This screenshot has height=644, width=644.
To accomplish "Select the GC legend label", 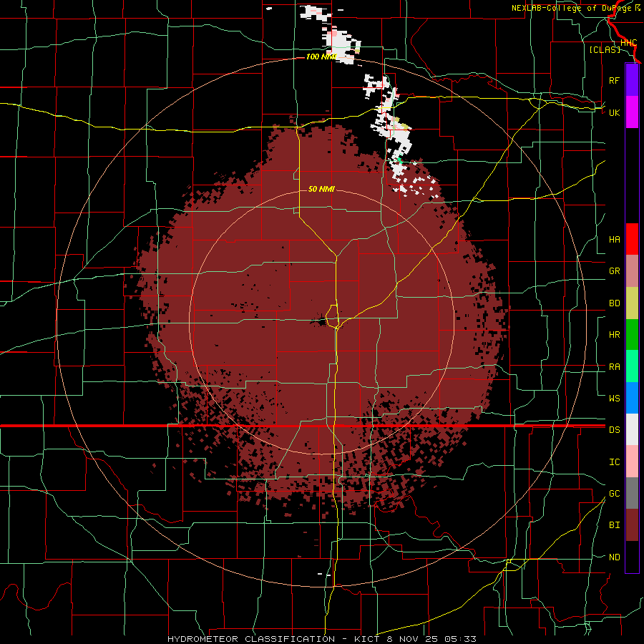I will click(614, 494).
